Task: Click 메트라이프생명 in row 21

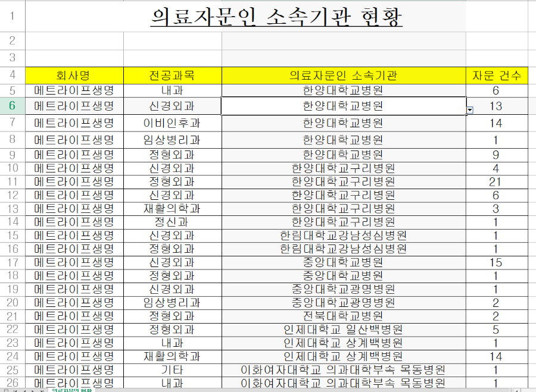Action: coord(74,316)
